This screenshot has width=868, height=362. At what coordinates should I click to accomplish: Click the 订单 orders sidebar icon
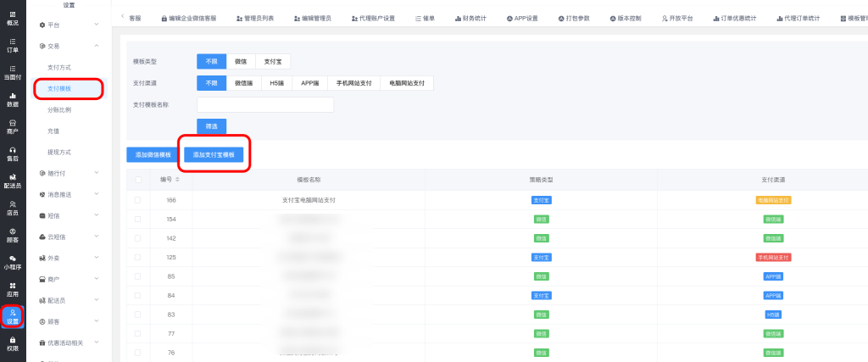[12, 45]
